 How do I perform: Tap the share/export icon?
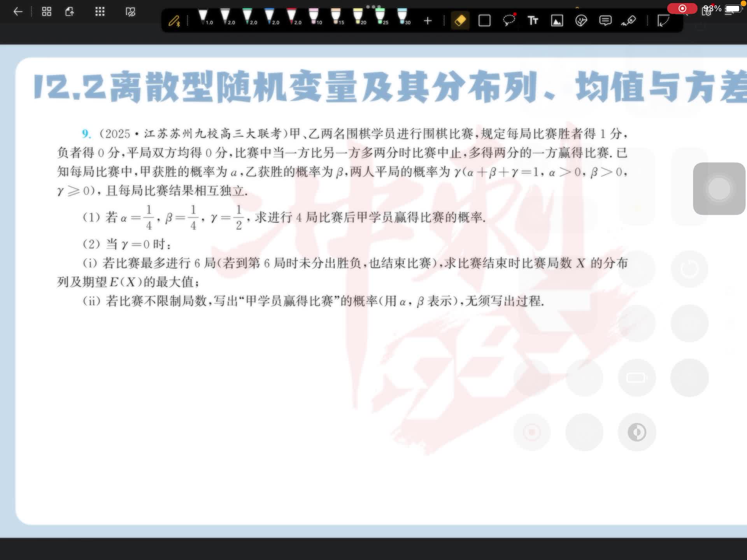[x=70, y=12]
